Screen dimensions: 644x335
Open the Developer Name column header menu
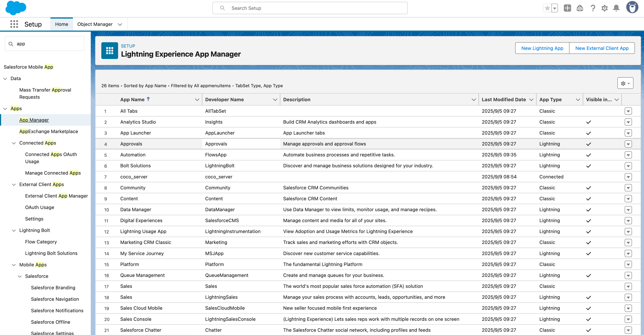tap(275, 99)
